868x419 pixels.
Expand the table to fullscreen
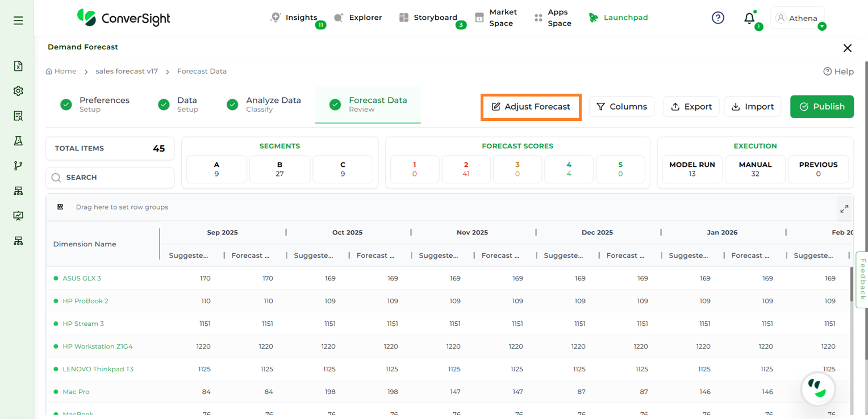click(844, 209)
